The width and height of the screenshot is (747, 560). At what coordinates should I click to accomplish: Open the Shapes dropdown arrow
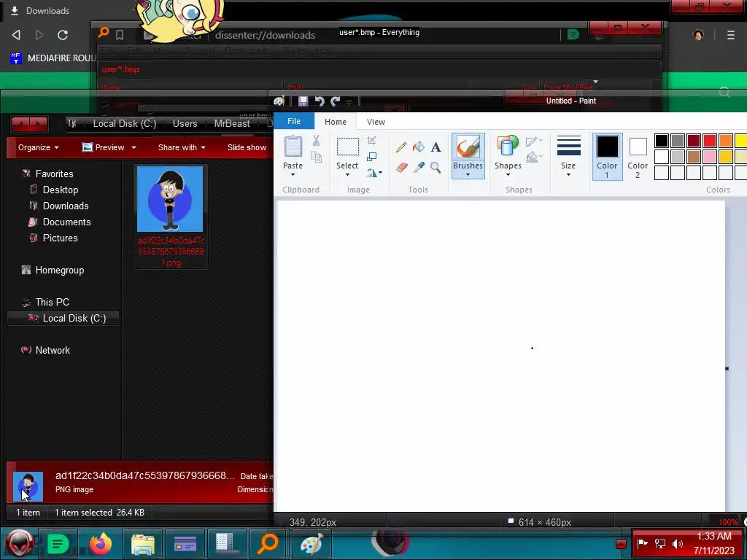pyautogui.click(x=508, y=175)
